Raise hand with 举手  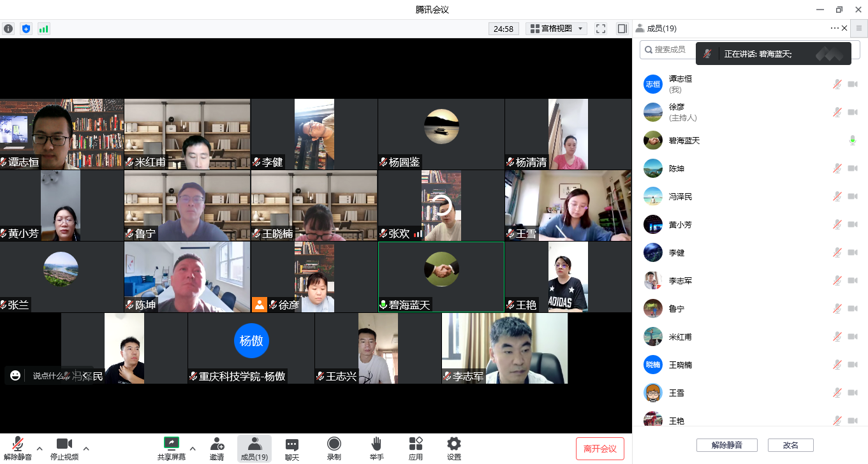(x=376, y=449)
